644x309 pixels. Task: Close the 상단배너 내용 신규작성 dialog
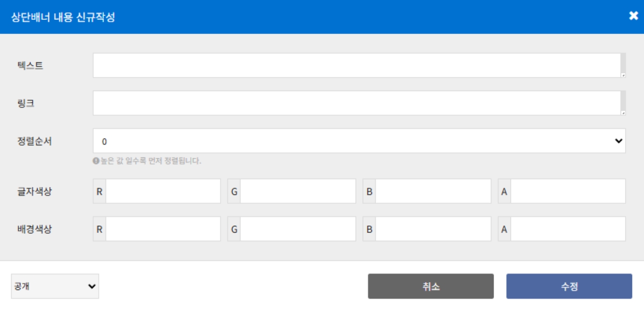(x=633, y=16)
